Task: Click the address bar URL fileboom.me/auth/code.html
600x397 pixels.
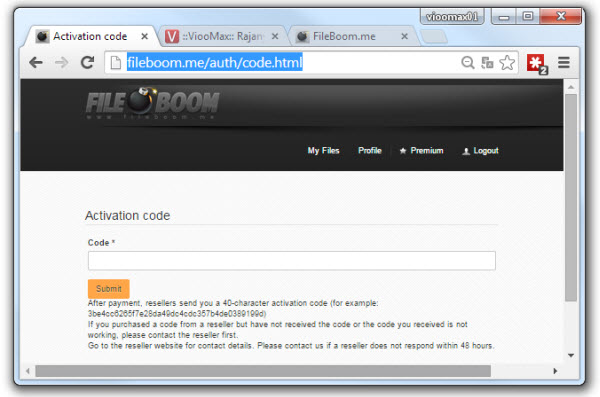Action: pos(215,62)
